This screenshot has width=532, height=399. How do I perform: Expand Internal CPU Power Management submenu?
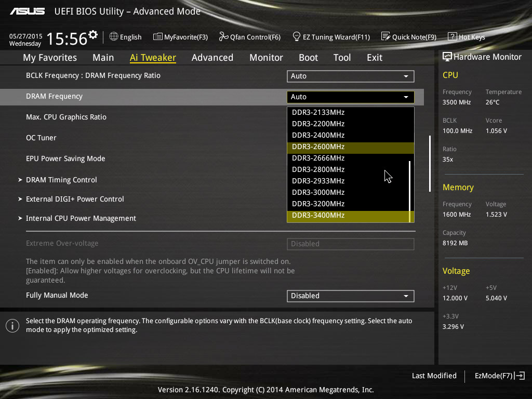tap(81, 219)
